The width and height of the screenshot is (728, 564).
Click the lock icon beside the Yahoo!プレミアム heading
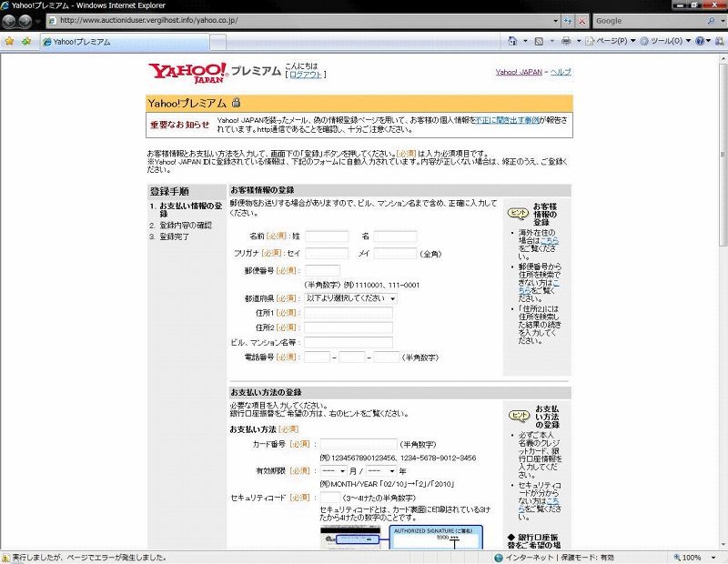237,103
